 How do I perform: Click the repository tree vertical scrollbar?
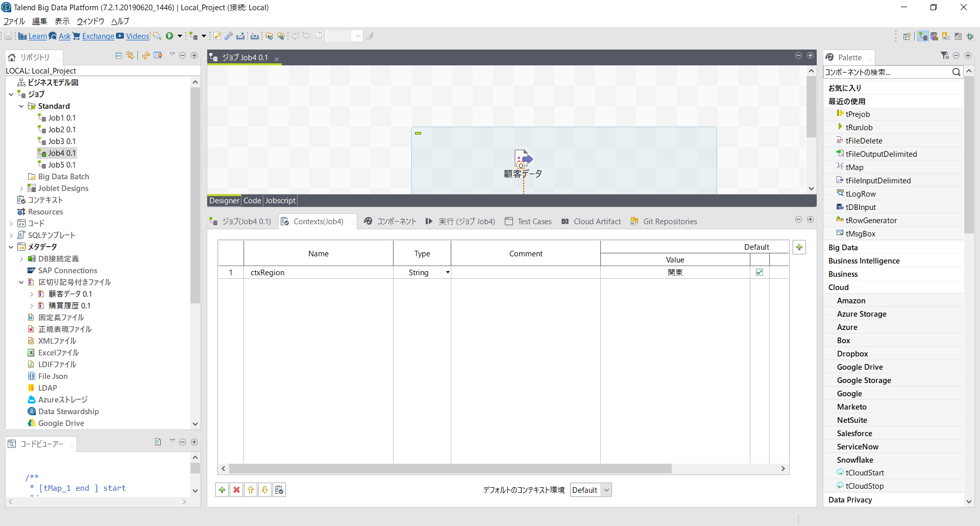pos(195,196)
